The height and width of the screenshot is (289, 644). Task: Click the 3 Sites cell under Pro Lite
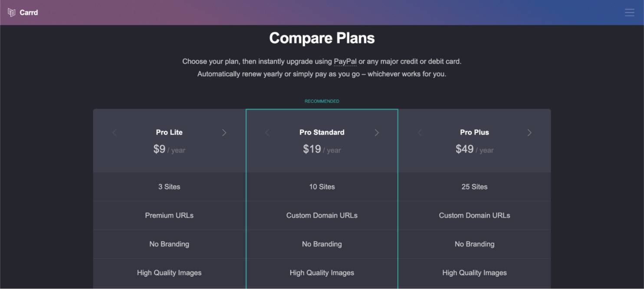click(169, 186)
